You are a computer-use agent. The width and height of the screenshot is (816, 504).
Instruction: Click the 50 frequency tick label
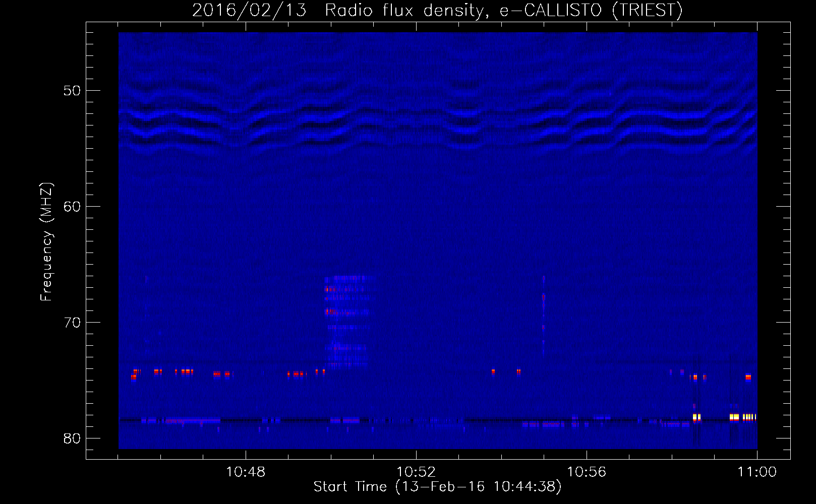point(73,91)
